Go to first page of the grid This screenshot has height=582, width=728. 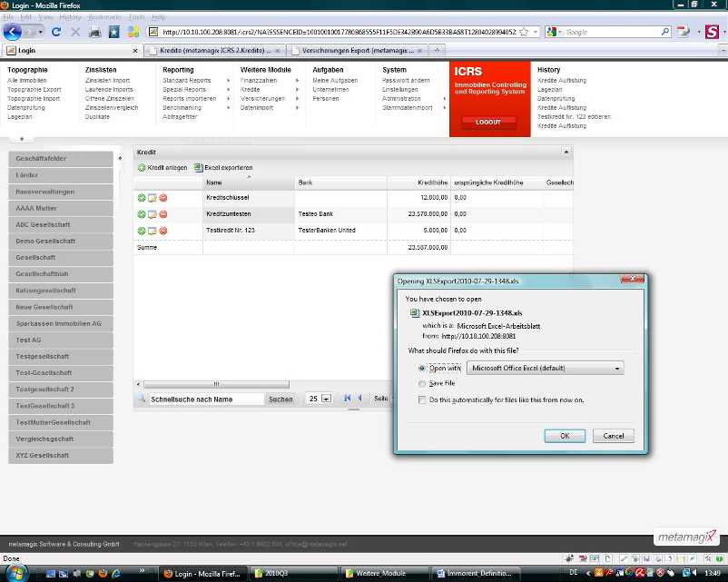point(348,399)
